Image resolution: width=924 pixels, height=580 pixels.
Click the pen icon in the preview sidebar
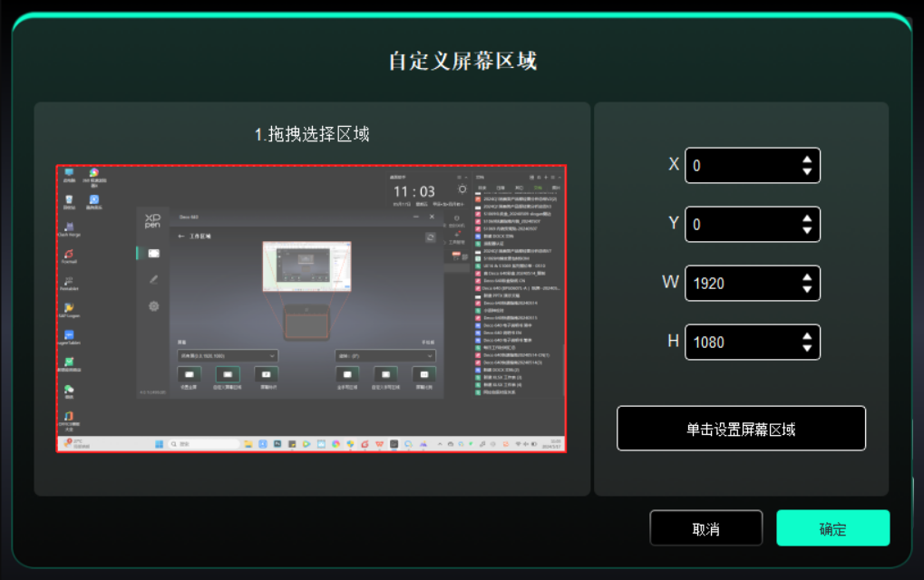(153, 280)
